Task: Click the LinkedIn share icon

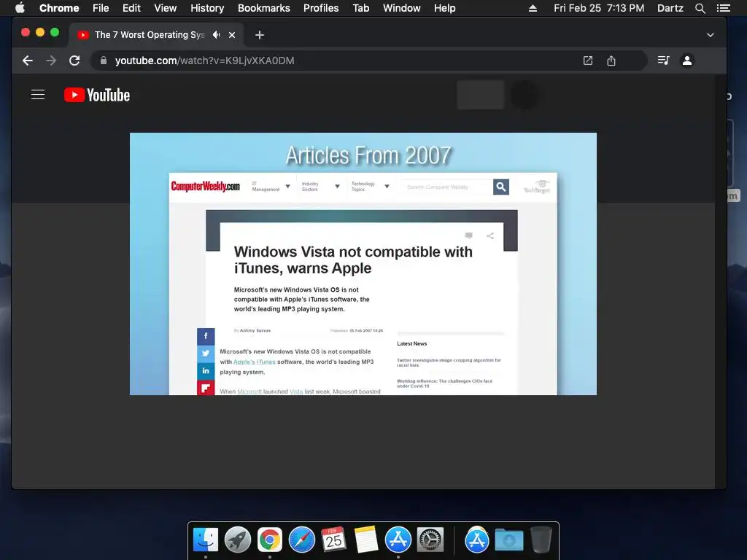Action: pos(206,370)
